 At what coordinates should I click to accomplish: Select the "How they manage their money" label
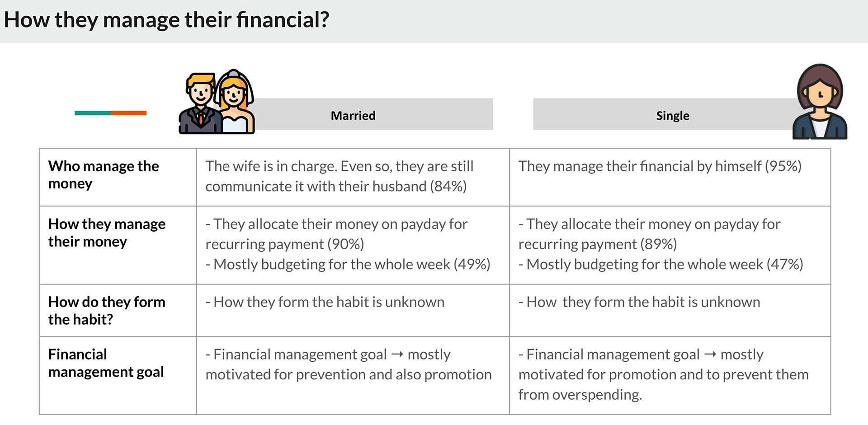[x=107, y=233]
